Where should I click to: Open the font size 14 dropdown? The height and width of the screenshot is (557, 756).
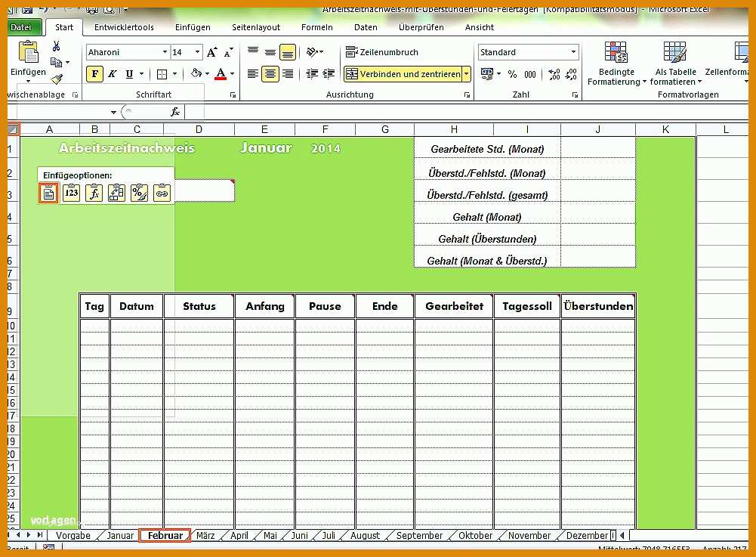[197, 52]
